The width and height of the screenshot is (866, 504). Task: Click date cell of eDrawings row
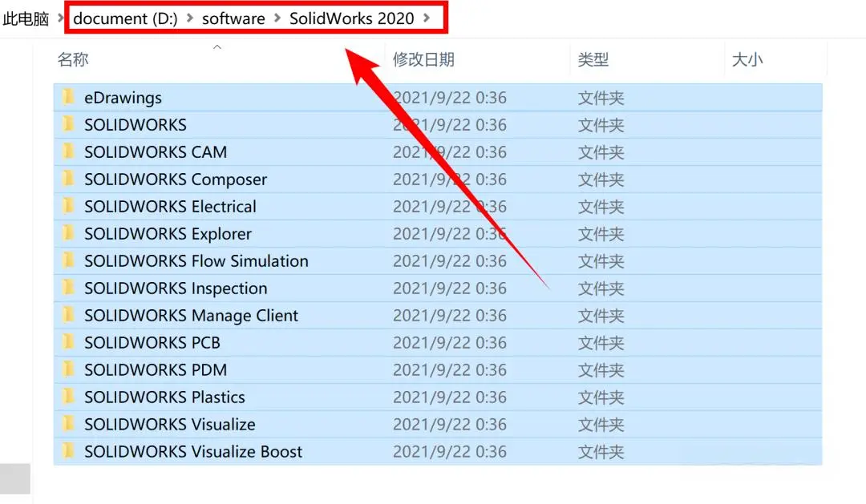pos(450,98)
